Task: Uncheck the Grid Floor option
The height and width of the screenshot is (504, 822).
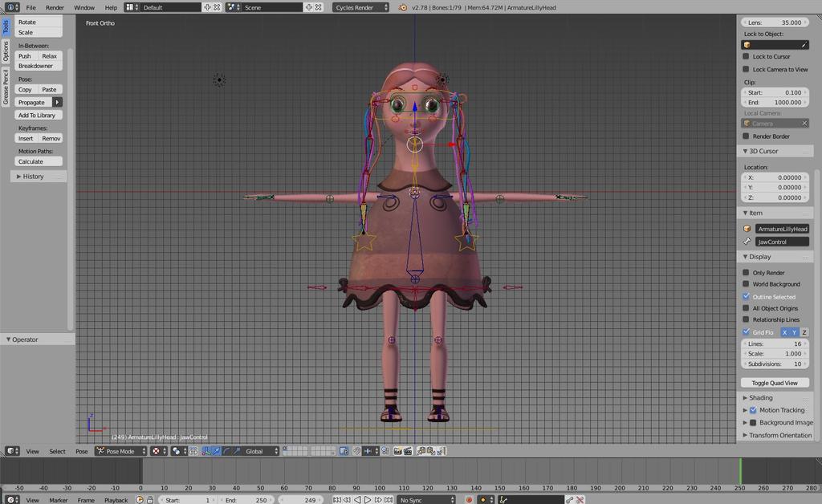Action: coord(746,332)
